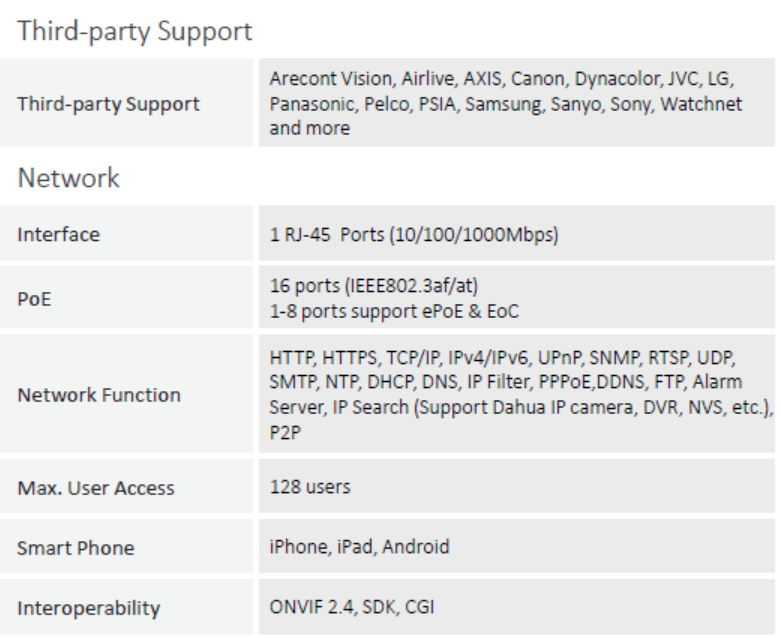Screen dimensions: 781x638
Task: Click the 1 RJ-45 Ports value
Action: (414, 234)
